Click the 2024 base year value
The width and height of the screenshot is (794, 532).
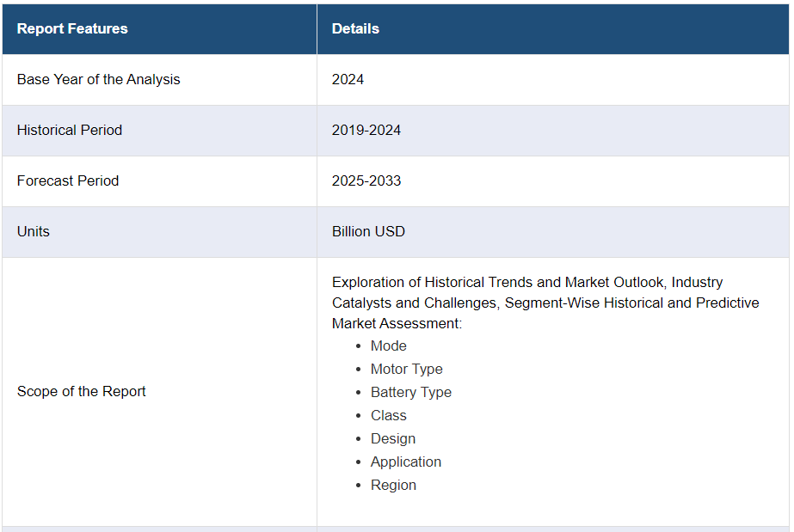[348, 79]
